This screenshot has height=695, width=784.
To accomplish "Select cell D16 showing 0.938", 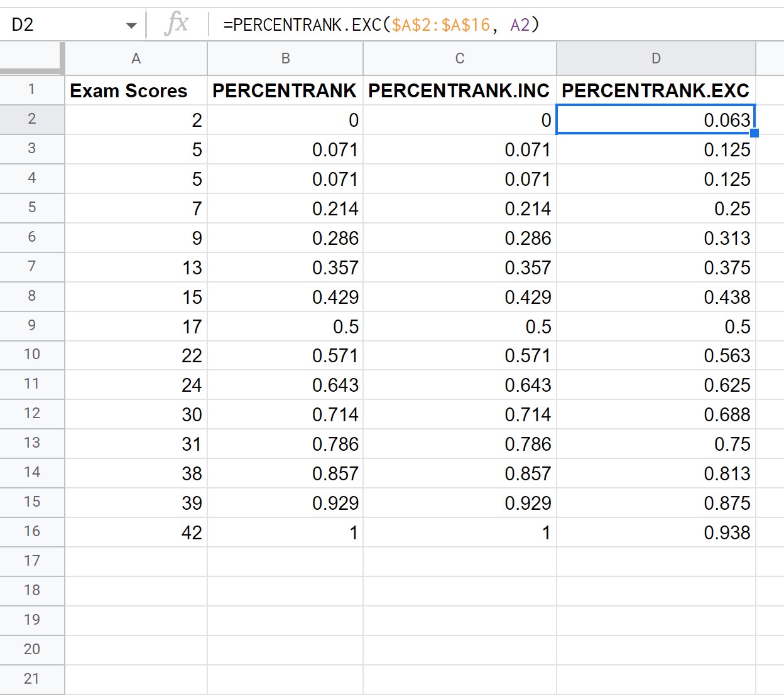I will pos(656,532).
